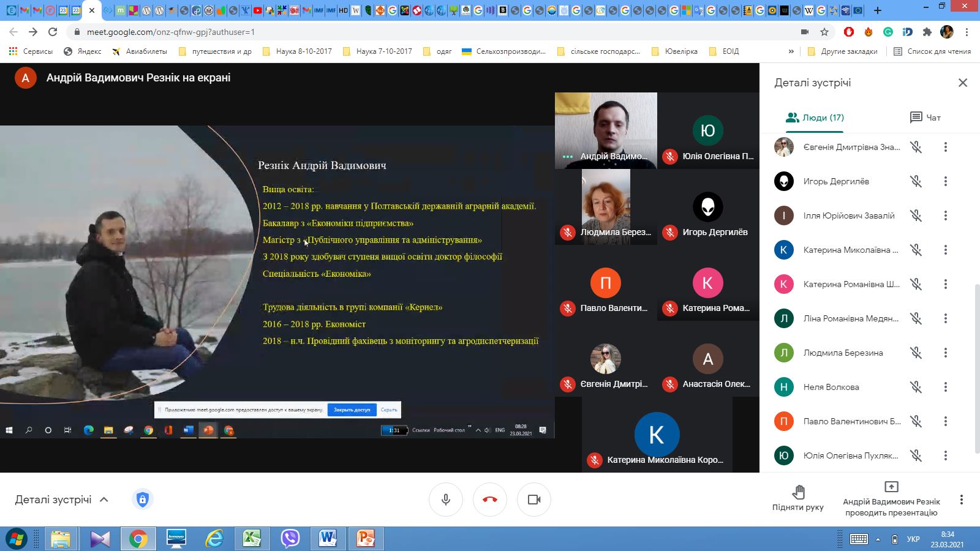Open options menu for Катерина Миколаївна

click(x=946, y=250)
